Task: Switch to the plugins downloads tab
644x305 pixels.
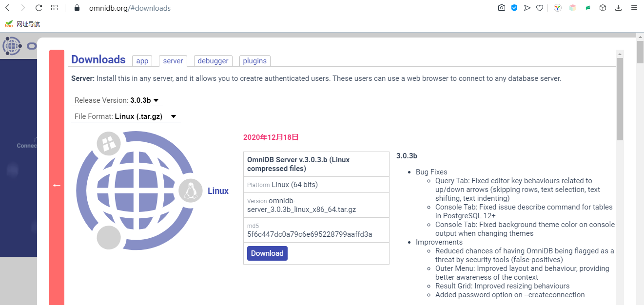Action: click(255, 61)
